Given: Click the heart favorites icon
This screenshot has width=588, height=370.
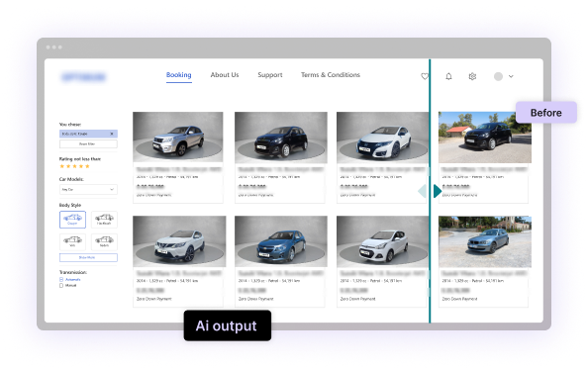Looking at the screenshot, I should click(425, 76).
